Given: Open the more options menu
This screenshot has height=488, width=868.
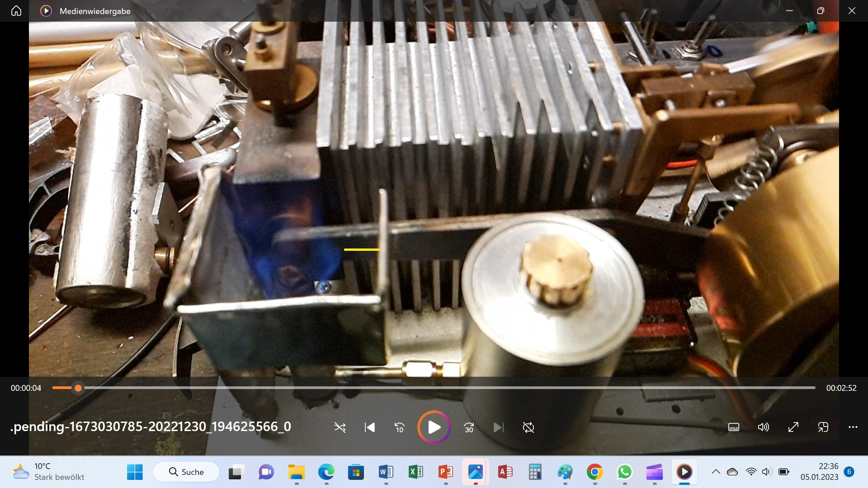Looking at the screenshot, I should (853, 427).
